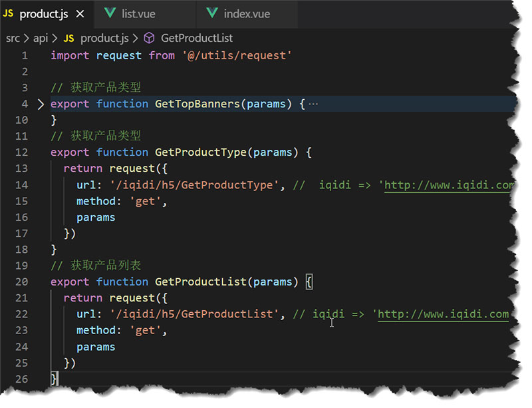Select 'product.js' in the breadcrumb
The width and height of the screenshot is (532, 408).
(104, 39)
